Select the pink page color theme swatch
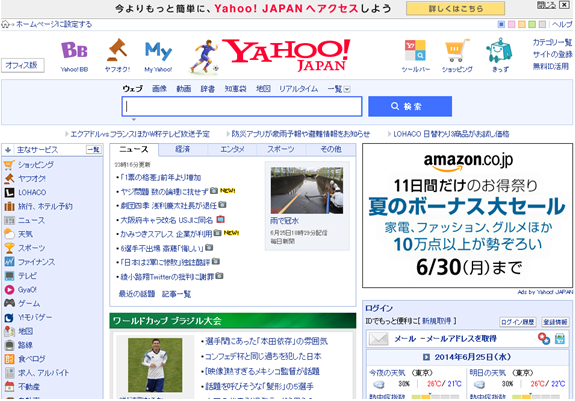The image size is (575, 401). (512, 25)
